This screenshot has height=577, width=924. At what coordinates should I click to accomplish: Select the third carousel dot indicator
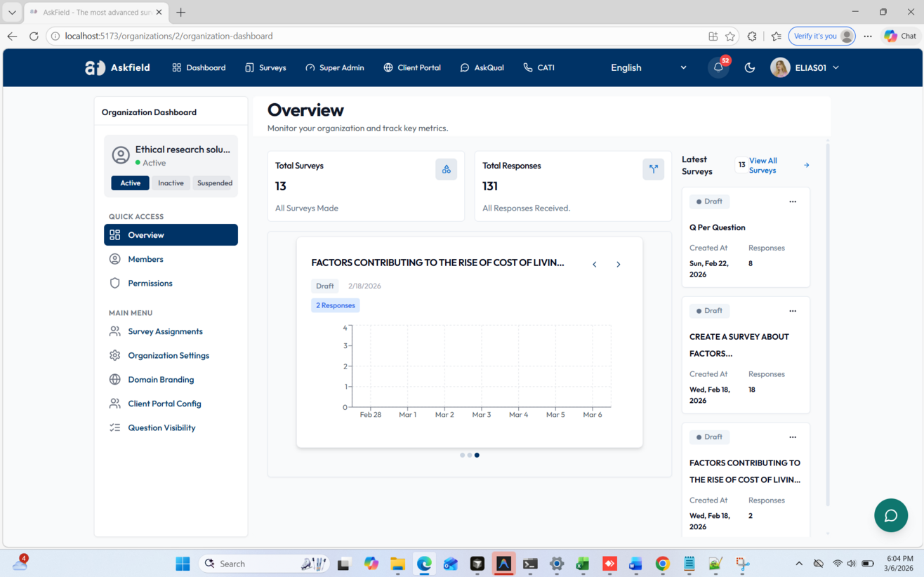pyautogui.click(x=477, y=455)
